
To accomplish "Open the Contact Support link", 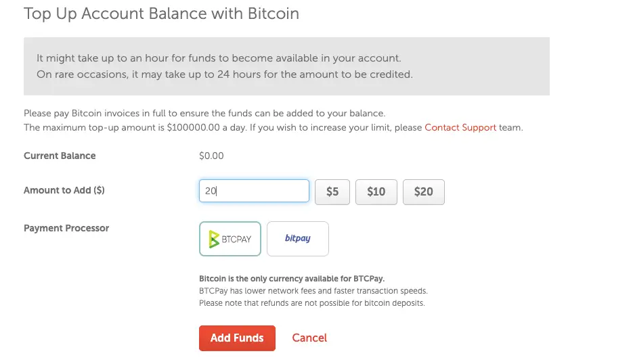I will point(460,127).
